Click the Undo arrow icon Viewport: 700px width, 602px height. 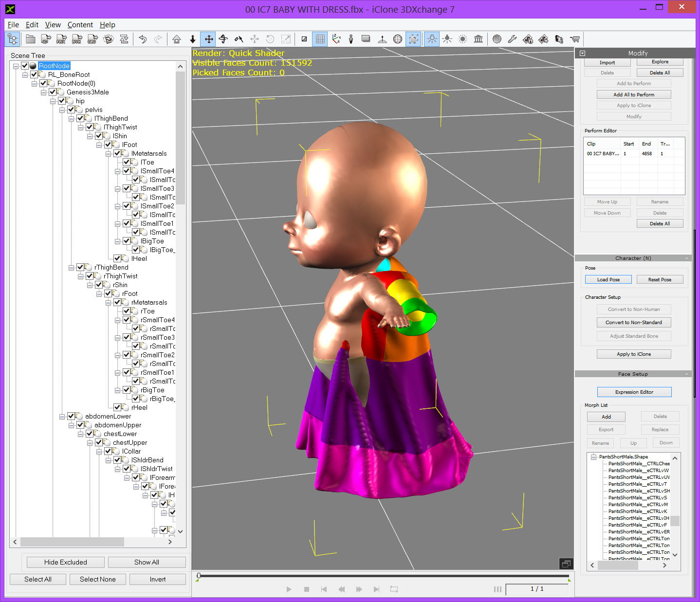(143, 39)
